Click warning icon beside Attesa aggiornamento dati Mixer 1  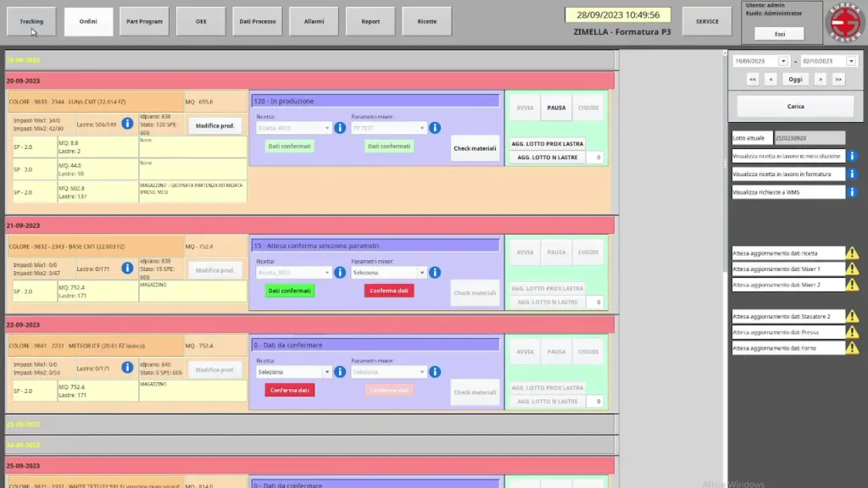tap(853, 269)
